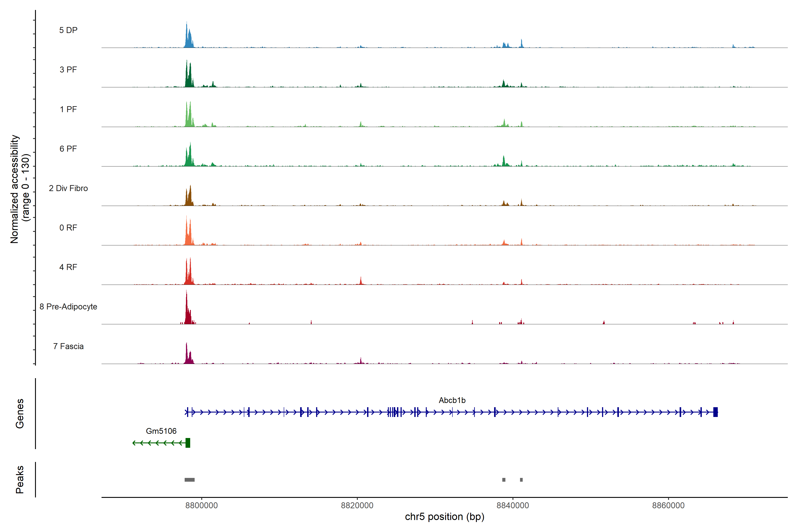Image resolution: width=798 pixels, height=532 pixels.
Task: Click the Abcb1b gene name
Action: (x=452, y=400)
